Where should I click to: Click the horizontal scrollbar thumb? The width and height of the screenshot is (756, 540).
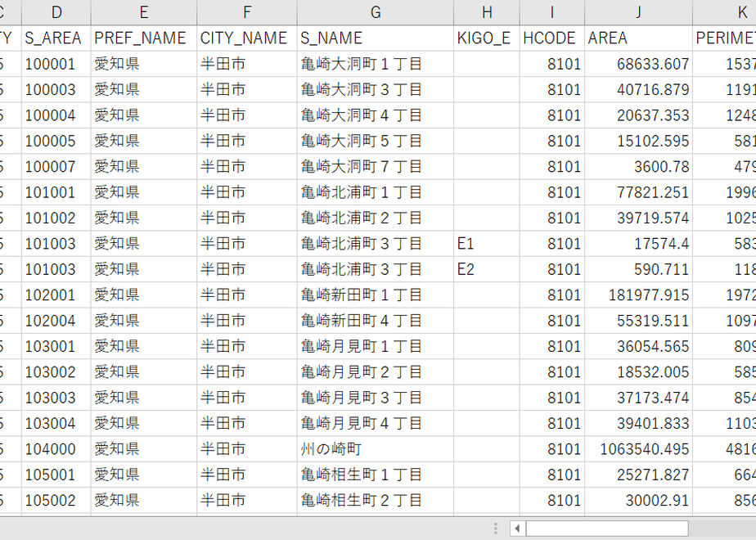click(x=607, y=529)
